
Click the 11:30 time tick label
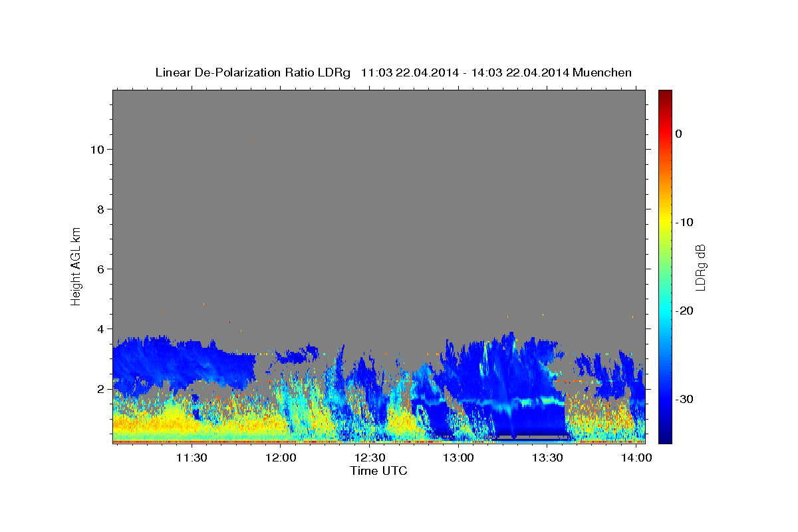(192, 458)
